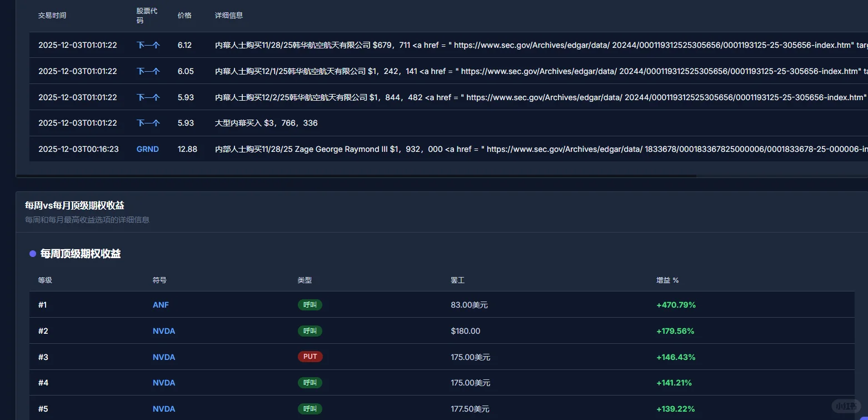The height and width of the screenshot is (420, 868).
Task: Select the 12.88 price cell
Action: (187, 149)
